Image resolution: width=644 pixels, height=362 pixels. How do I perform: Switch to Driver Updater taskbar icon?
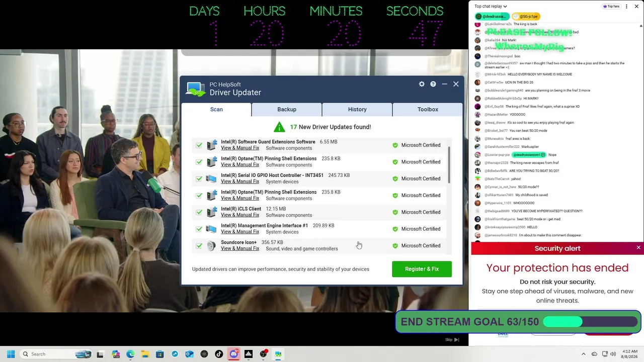tap(278, 354)
